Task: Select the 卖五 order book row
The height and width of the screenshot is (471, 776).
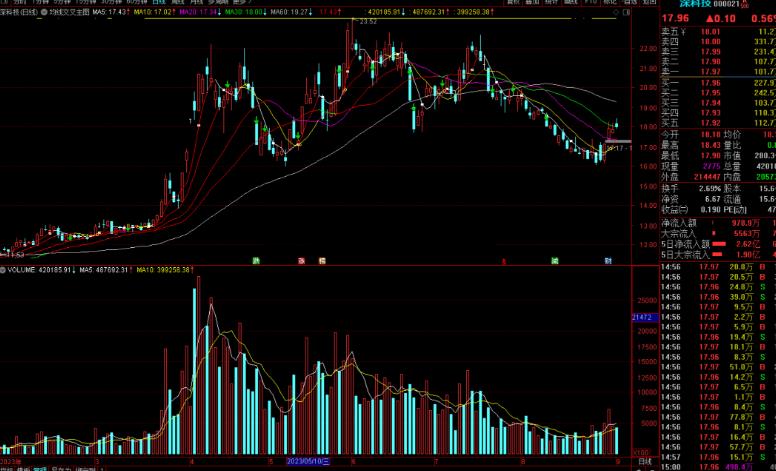Action: (718, 32)
